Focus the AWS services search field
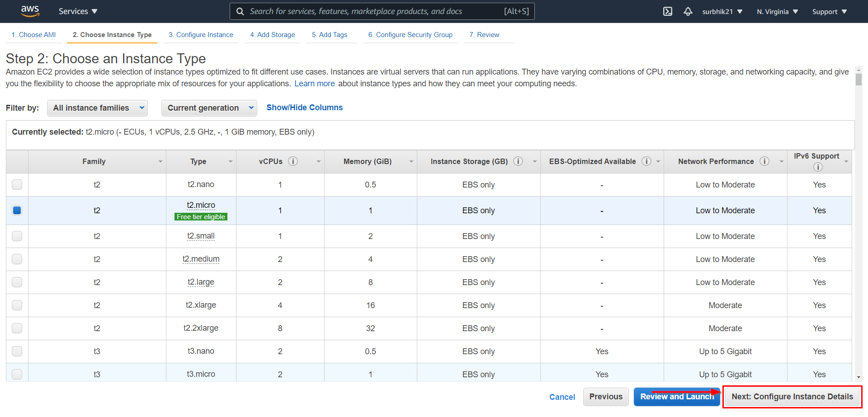 tap(375, 11)
